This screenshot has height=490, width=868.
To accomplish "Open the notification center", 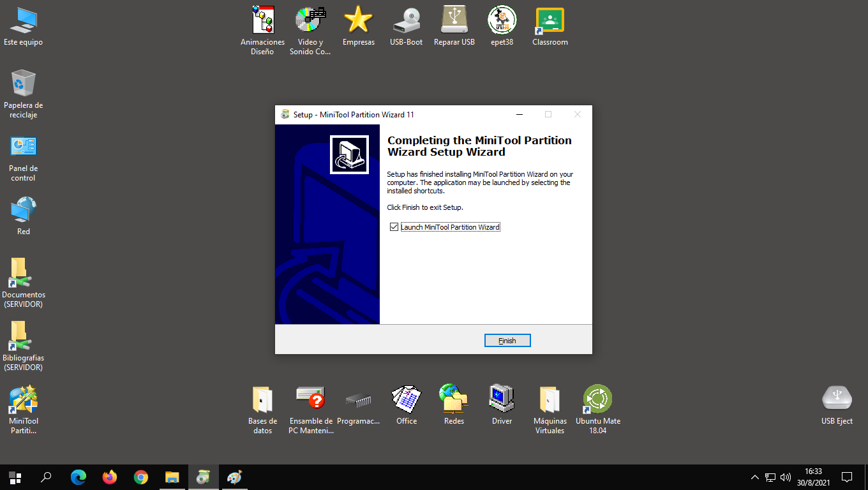I will (x=847, y=477).
